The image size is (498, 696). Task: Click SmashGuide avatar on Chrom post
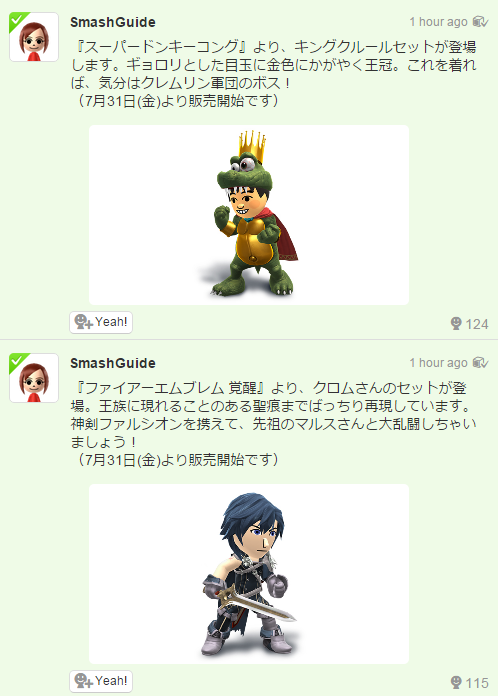point(34,378)
